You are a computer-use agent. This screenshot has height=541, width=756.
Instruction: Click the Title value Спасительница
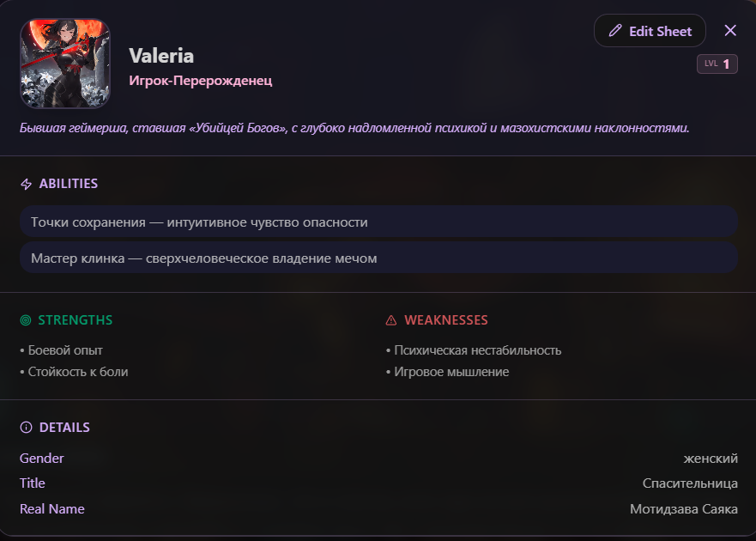[690, 483]
